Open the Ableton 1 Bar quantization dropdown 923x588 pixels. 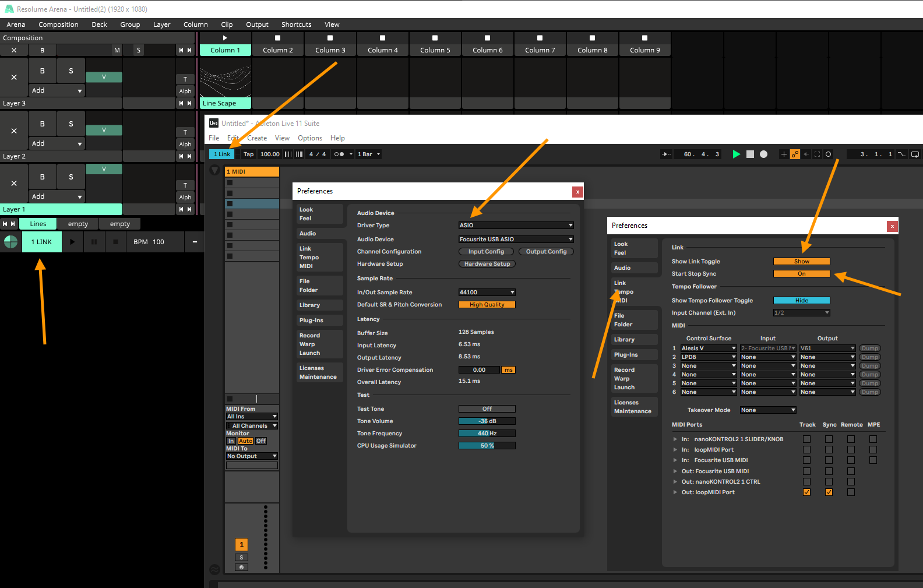click(x=369, y=154)
